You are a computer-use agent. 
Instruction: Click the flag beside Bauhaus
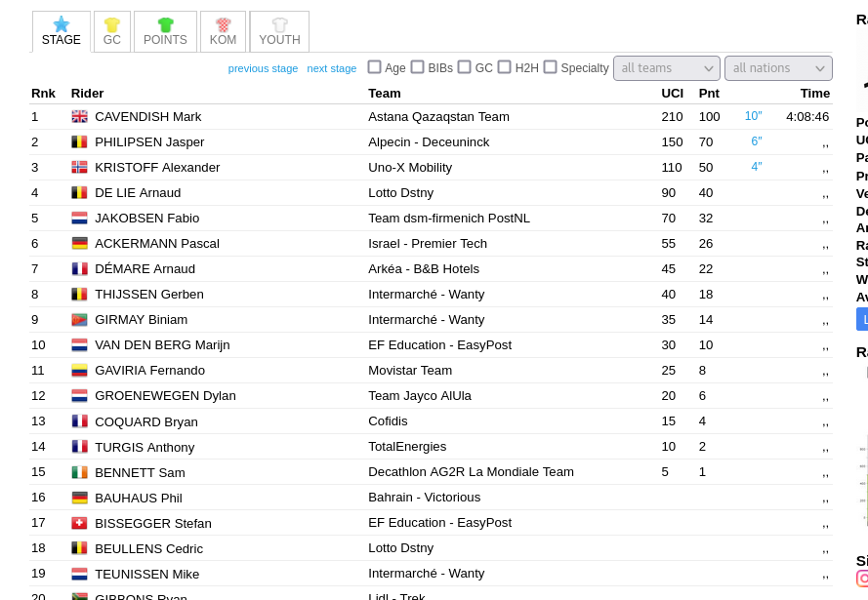click(x=80, y=499)
